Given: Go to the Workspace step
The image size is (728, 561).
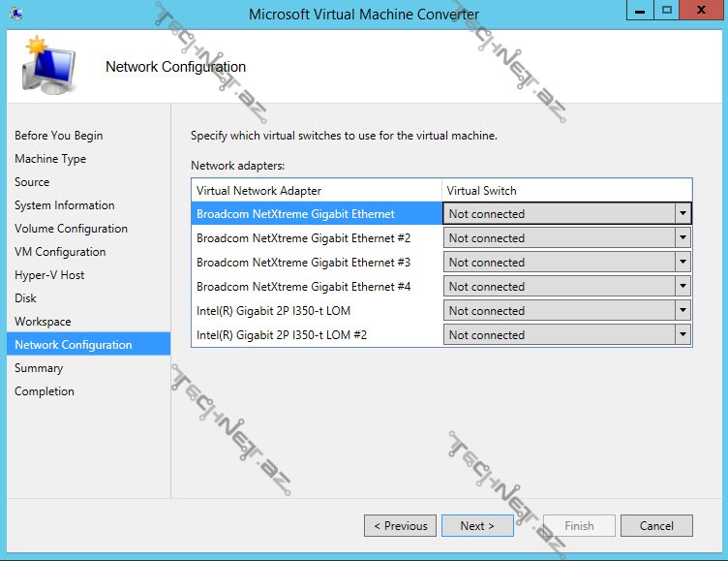Looking at the screenshot, I should point(43,322).
